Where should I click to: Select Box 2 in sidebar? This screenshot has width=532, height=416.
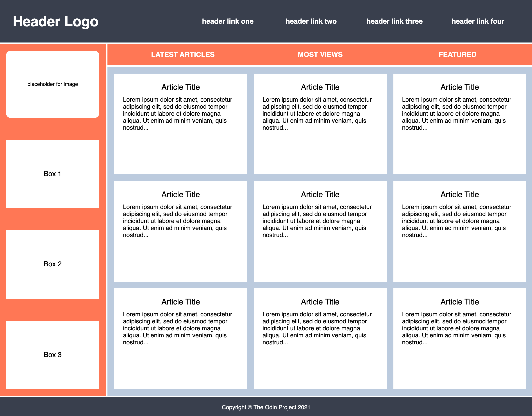[53, 264]
